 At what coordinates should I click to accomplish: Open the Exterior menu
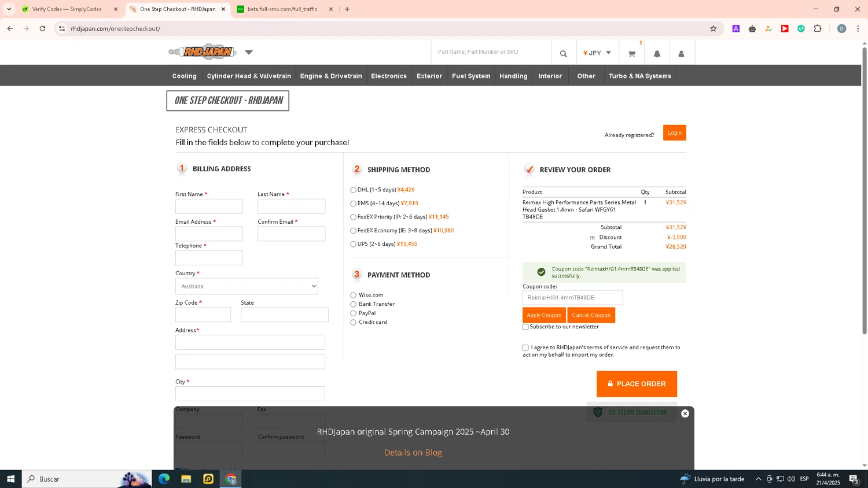(429, 76)
